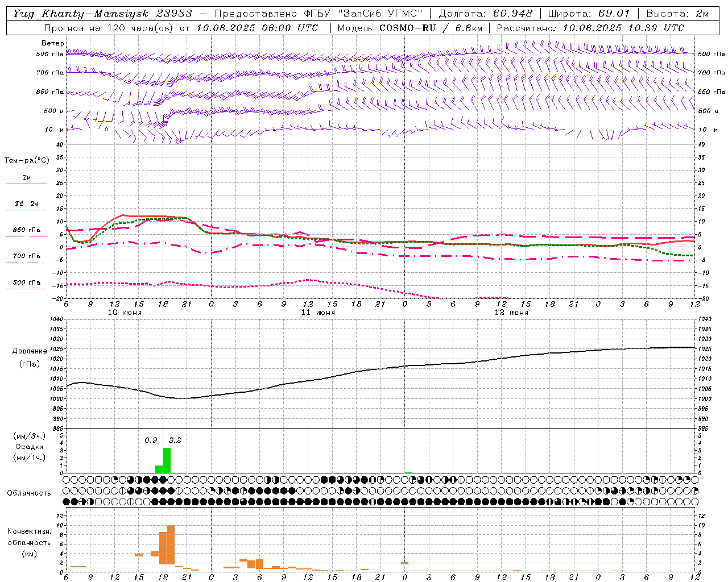Click the 700 гПа temperature legend entry
This screenshot has width=728, height=582.
(x=27, y=256)
